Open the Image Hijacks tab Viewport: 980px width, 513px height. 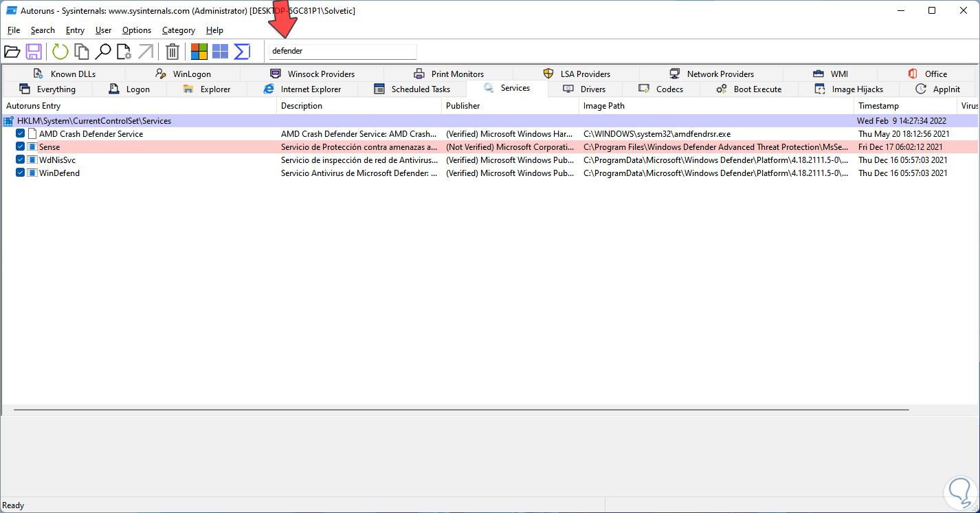[x=848, y=89]
